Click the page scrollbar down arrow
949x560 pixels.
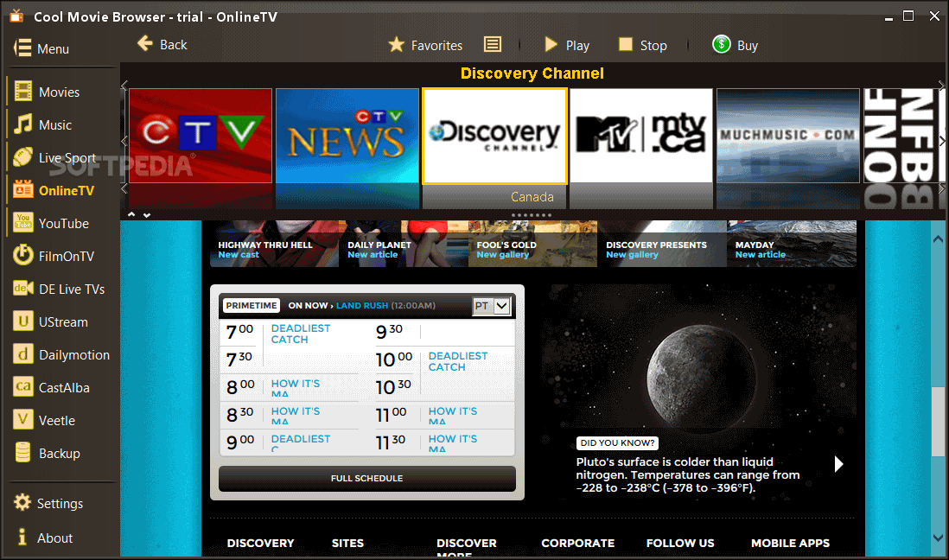click(938, 537)
